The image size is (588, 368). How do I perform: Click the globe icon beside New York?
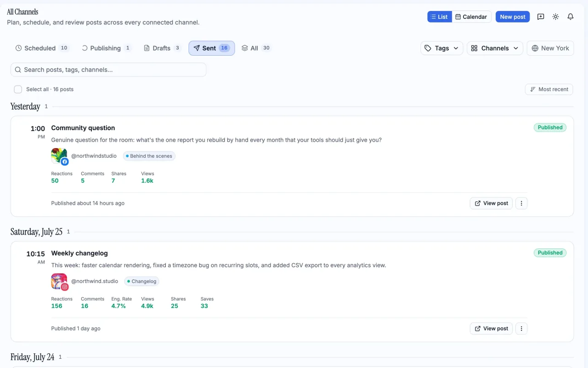(535, 48)
